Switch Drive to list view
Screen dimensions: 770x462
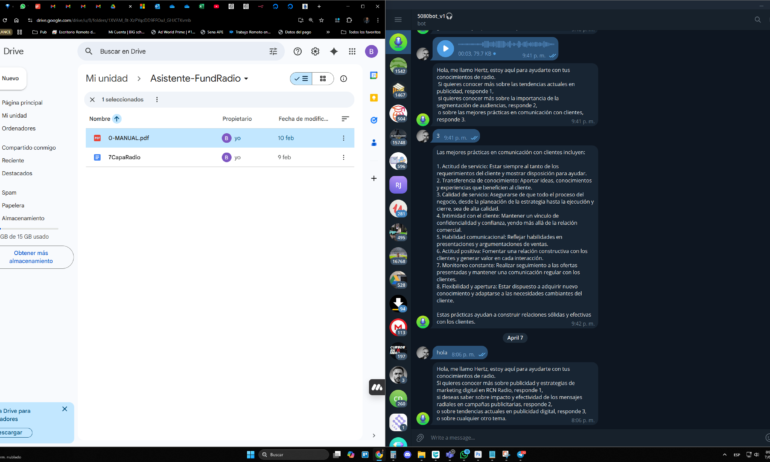point(301,79)
